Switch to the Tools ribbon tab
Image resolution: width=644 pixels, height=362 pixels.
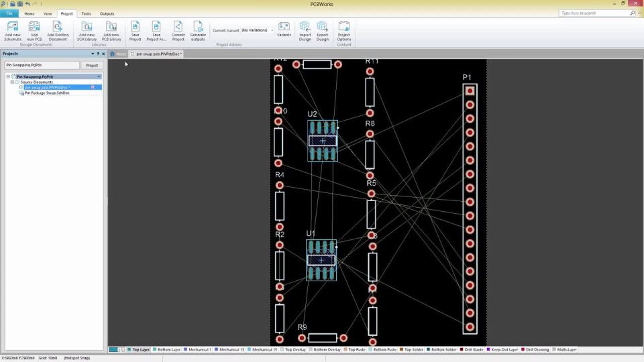86,13
